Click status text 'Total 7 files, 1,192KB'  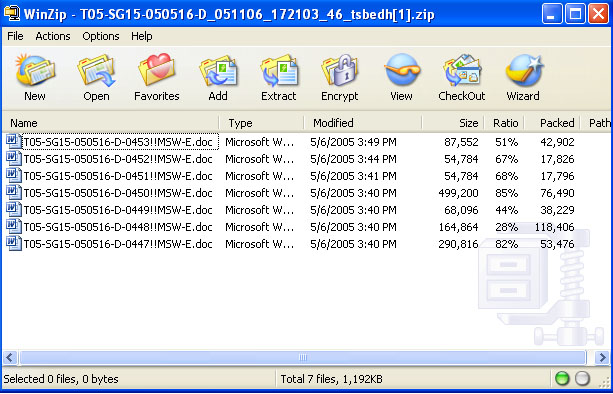[332, 379]
